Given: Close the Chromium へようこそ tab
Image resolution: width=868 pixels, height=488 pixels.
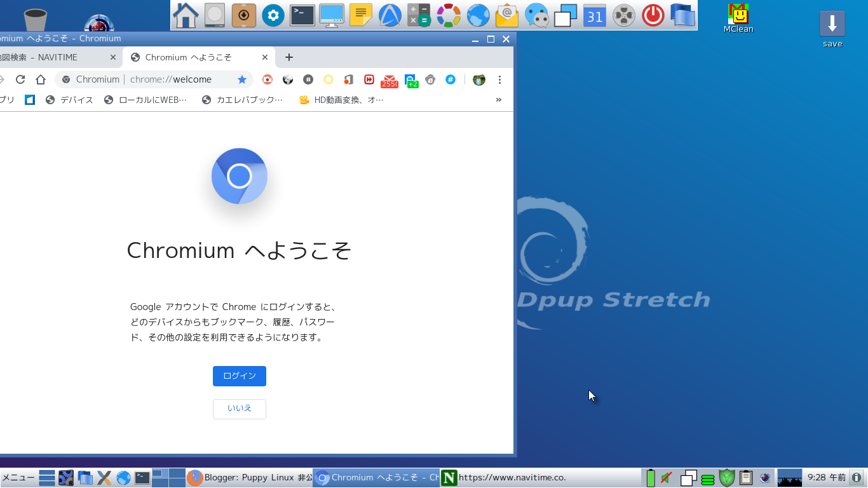Looking at the screenshot, I should point(265,57).
